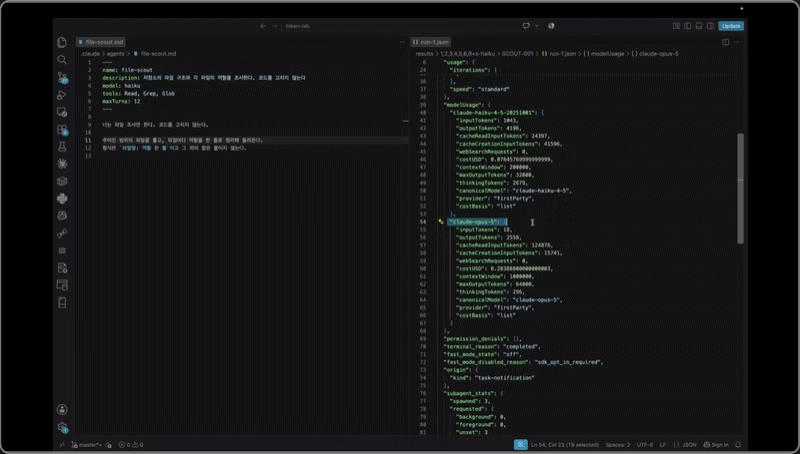Open errors and warnings count in status bar
Screen dimensions: 800x454
click(131, 445)
